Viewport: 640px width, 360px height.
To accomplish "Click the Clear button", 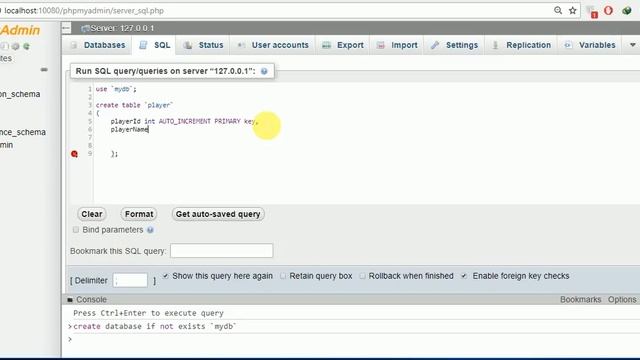I will point(92,214).
